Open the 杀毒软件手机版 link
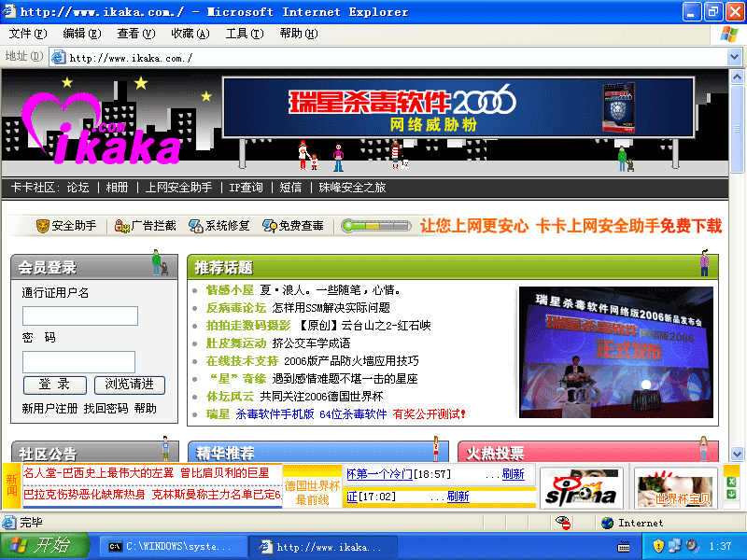 coord(275,414)
